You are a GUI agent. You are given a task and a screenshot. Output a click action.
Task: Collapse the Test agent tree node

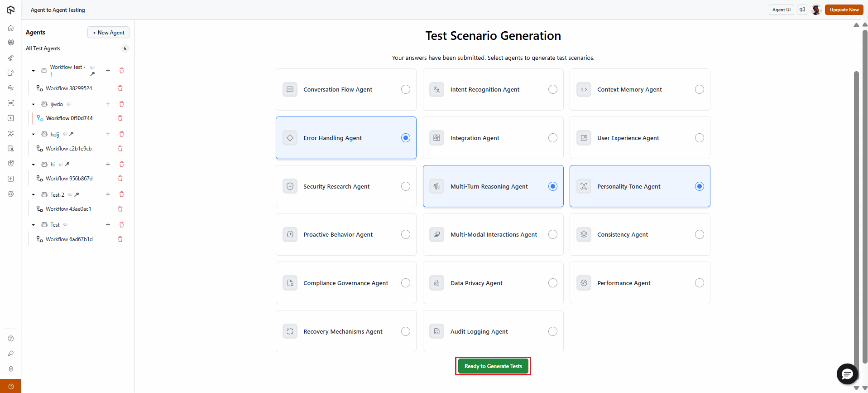[x=34, y=225]
